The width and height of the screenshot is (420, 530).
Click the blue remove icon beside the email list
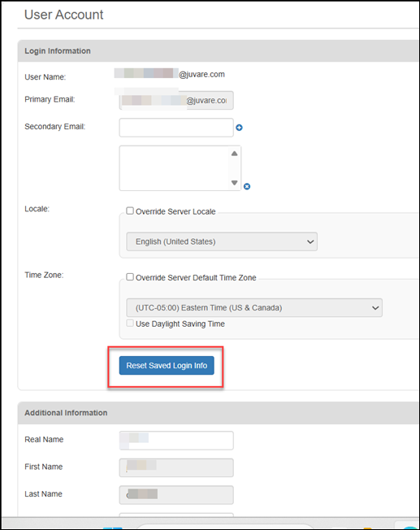(x=247, y=187)
